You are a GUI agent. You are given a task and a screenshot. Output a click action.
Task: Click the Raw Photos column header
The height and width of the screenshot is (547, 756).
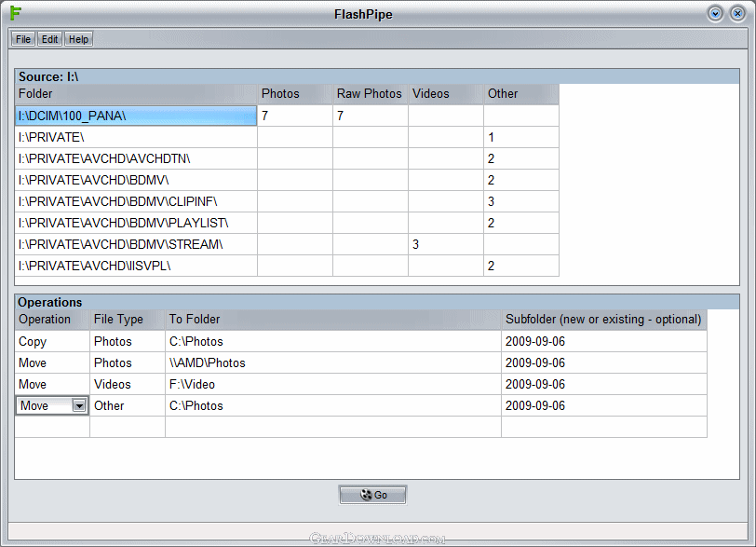[x=371, y=94]
